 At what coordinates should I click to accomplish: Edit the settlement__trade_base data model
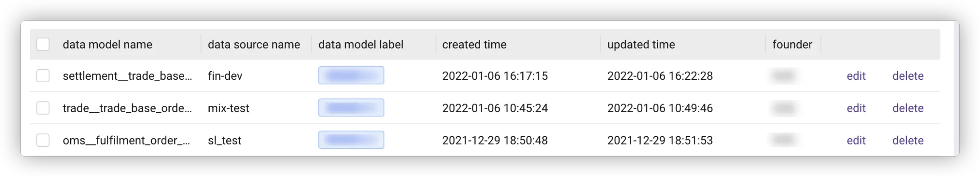click(856, 76)
